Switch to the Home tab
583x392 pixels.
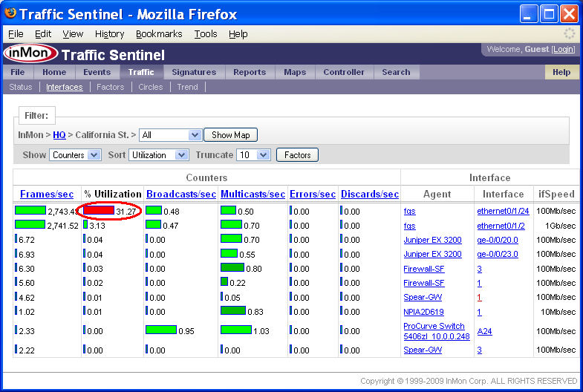point(54,72)
